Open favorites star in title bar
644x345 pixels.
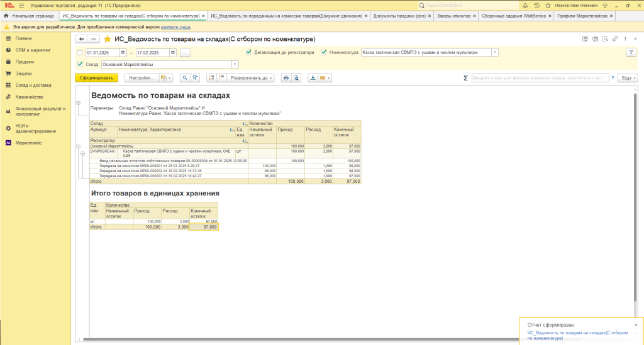(x=548, y=5)
